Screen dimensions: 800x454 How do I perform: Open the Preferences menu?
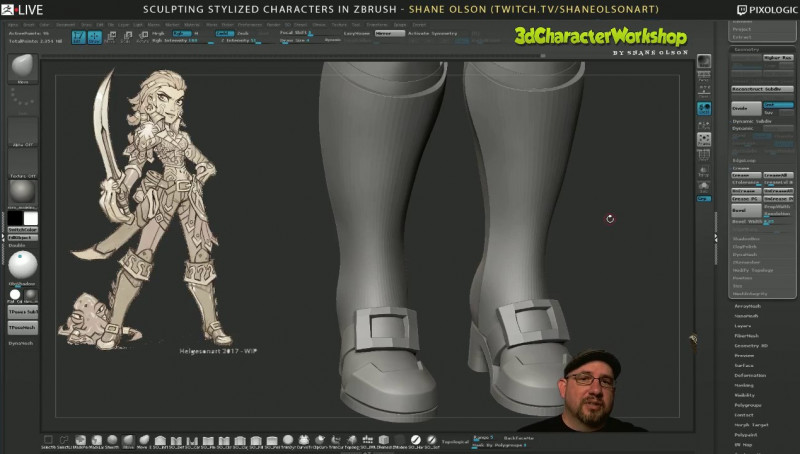click(250, 24)
